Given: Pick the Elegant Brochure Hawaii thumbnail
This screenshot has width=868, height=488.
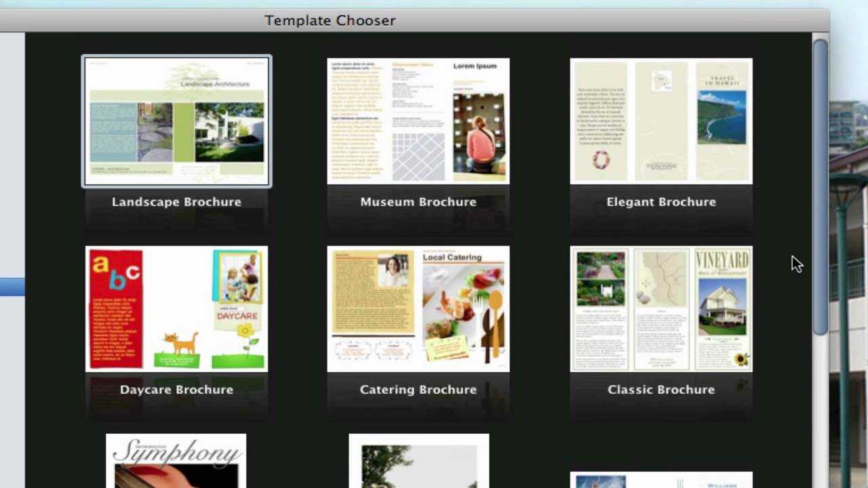Looking at the screenshot, I should 661,121.
